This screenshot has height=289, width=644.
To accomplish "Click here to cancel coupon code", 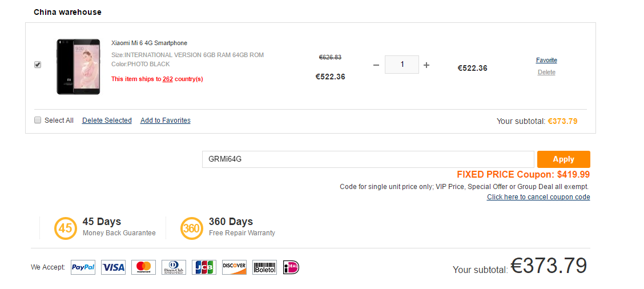I will tap(538, 197).
